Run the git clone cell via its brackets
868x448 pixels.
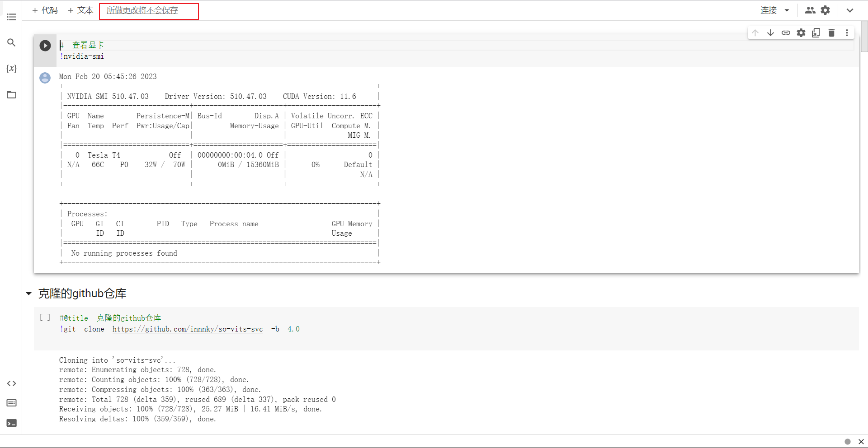(45, 317)
